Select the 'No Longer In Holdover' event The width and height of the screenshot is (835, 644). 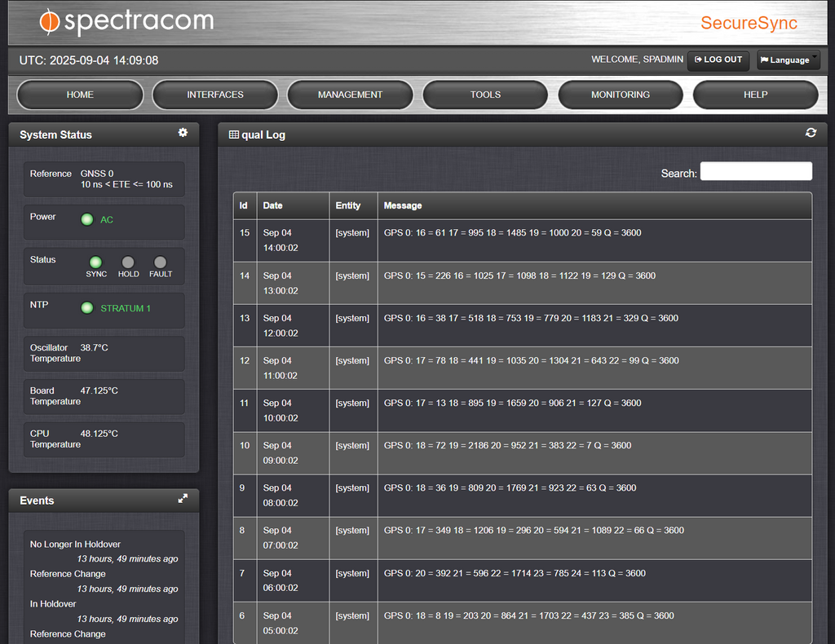tap(75, 544)
